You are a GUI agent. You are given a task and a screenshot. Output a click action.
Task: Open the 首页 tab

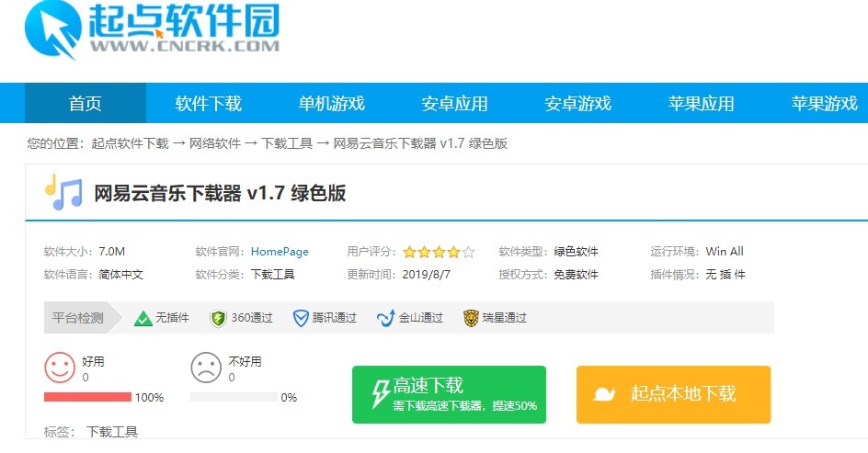click(x=86, y=103)
